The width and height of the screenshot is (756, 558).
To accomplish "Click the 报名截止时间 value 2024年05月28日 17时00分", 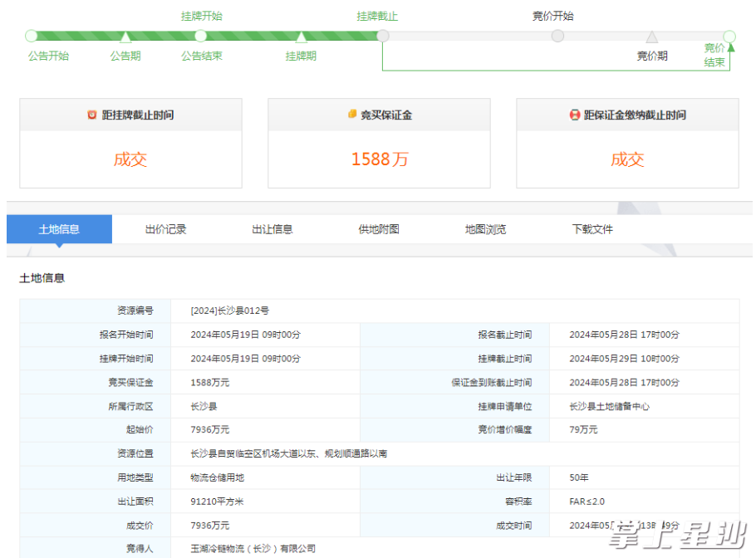I will (625, 335).
